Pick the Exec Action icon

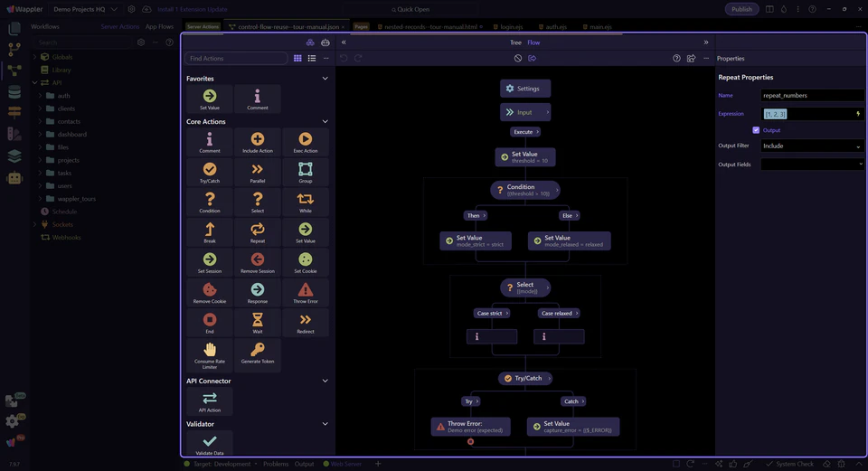click(x=306, y=142)
